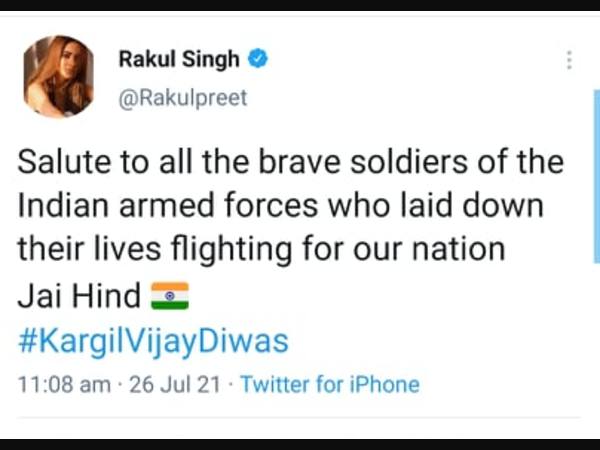Click the phrase Indian armed forces
The image size is (600, 450).
[168, 206]
